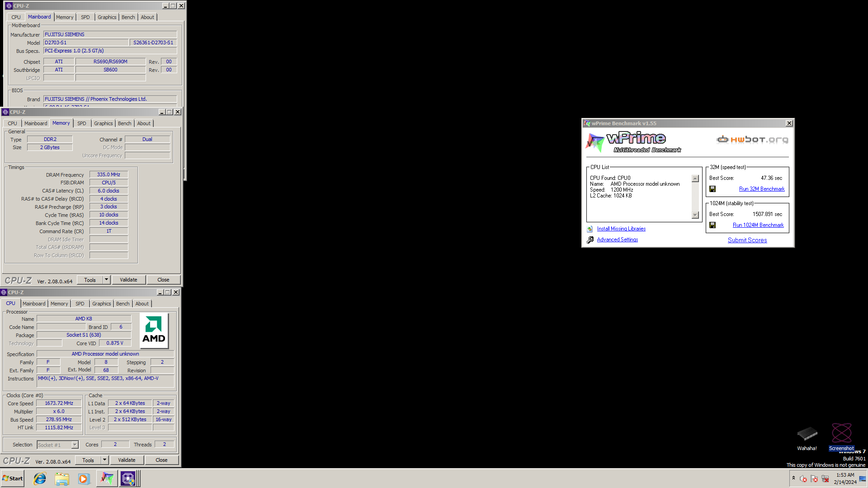Open Bench tab in the CPU window
Screen dimensions: 868x488
tap(123, 304)
